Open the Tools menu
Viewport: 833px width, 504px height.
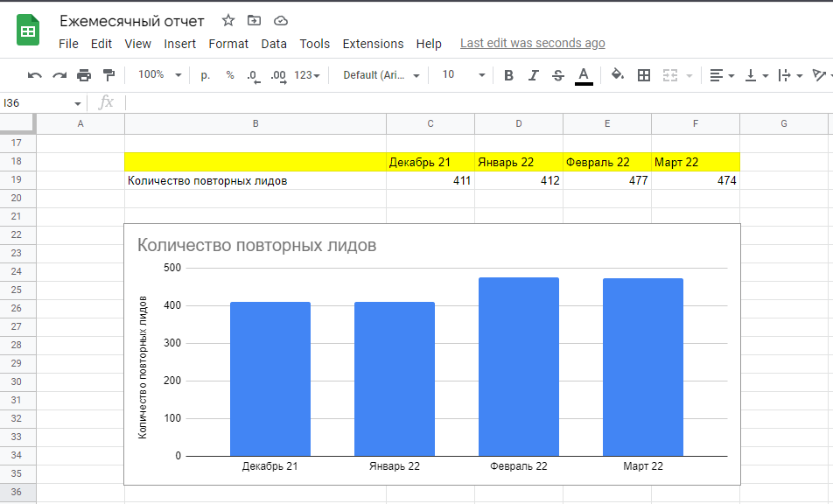314,44
